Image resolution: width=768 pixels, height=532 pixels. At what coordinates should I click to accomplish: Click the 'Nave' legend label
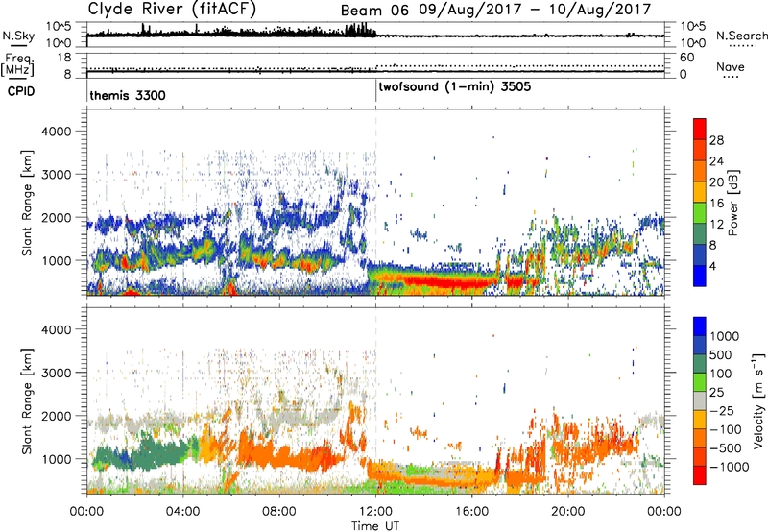pos(731,66)
